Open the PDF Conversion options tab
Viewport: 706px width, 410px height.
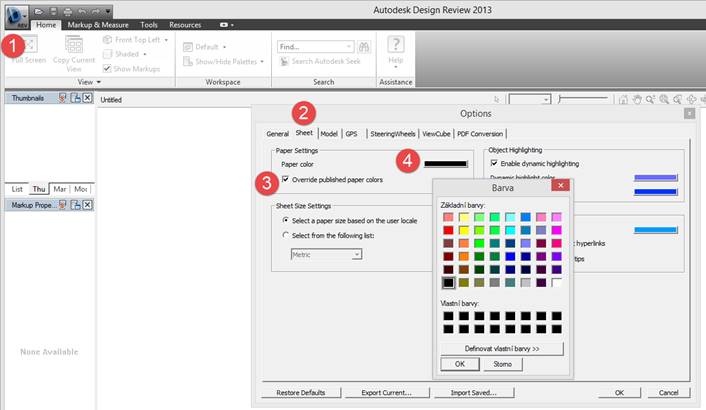click(x=481, y=133)
